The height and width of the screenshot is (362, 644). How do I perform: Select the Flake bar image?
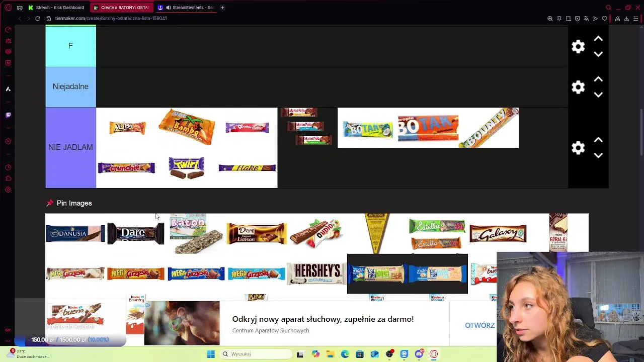(247, 168)
